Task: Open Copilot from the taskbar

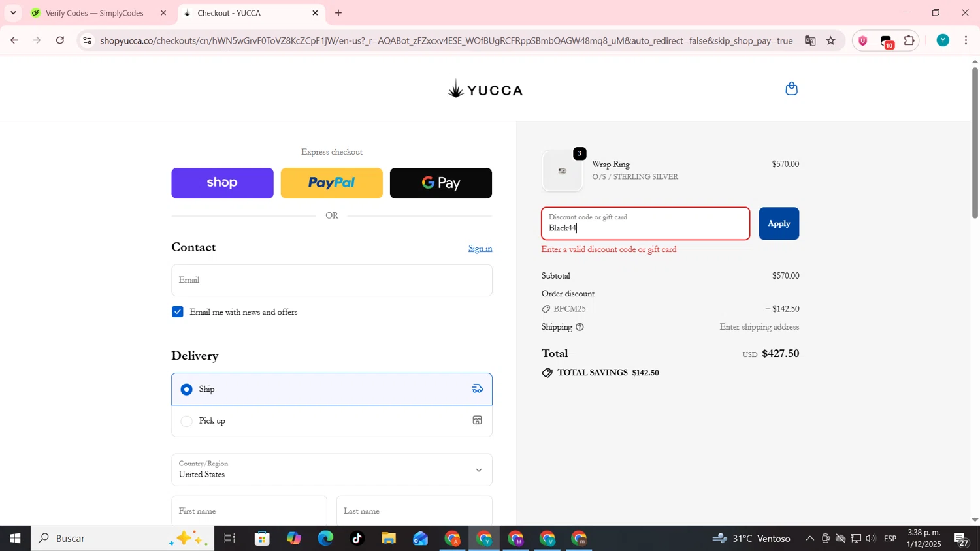Action: [x=294, y=539]
